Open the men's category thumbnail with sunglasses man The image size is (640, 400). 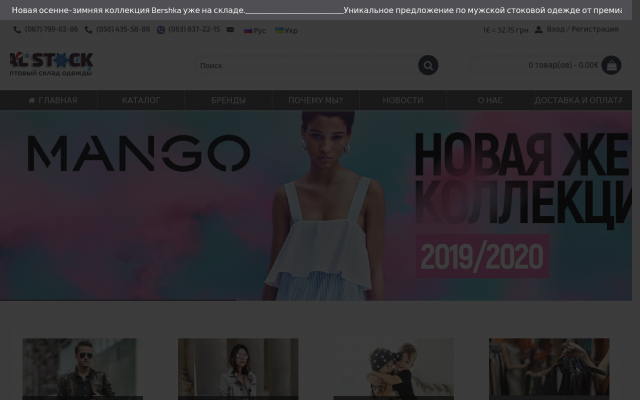[x=80, y=369]
